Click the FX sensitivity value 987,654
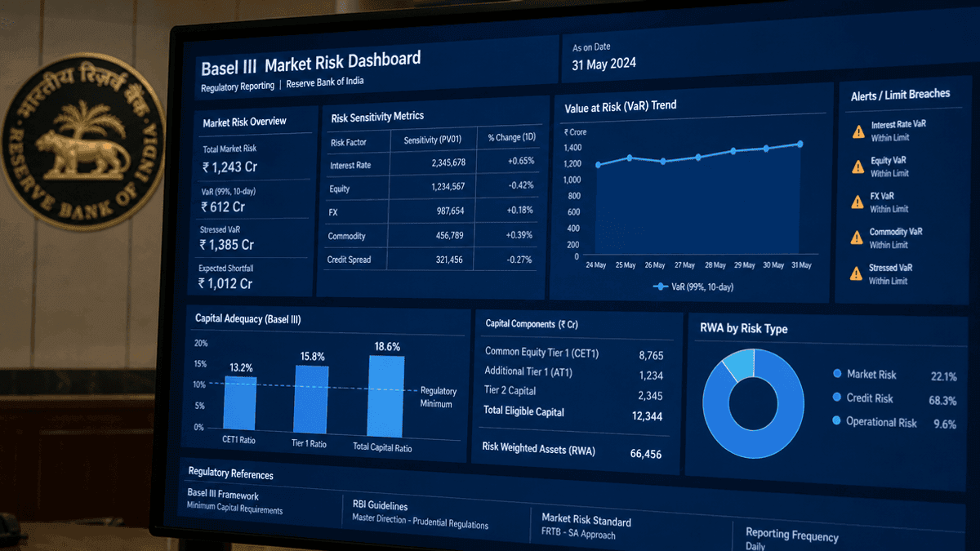Image resolution: width=980 pixels, height=551 pixels. click(452, 211)
